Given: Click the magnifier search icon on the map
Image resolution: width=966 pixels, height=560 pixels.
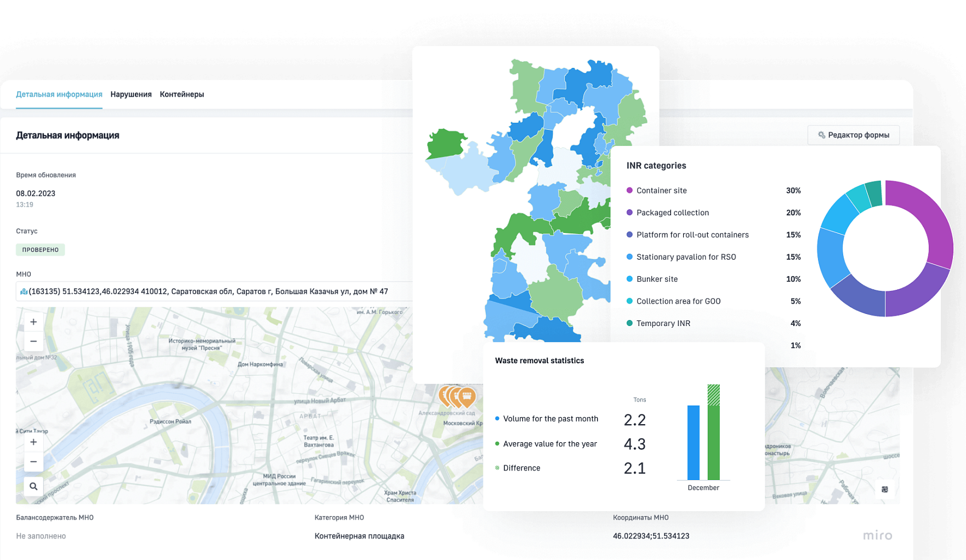Looking at the screenshot, I should (33, 486).
